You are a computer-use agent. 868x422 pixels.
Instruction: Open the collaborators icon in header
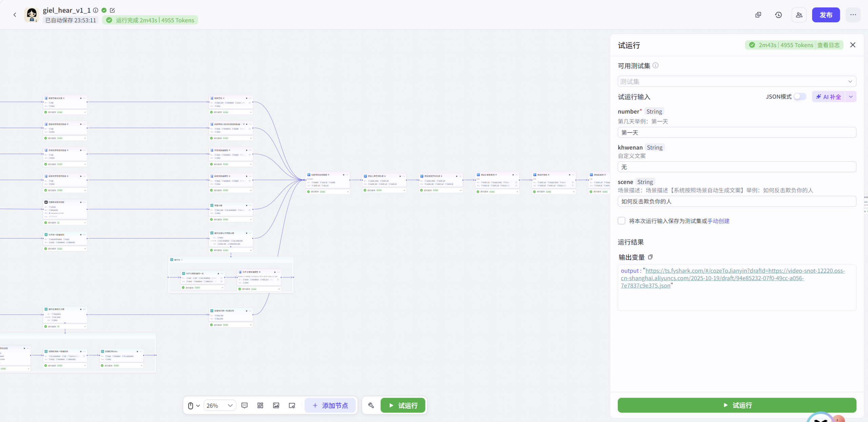(x=799, y=15)
